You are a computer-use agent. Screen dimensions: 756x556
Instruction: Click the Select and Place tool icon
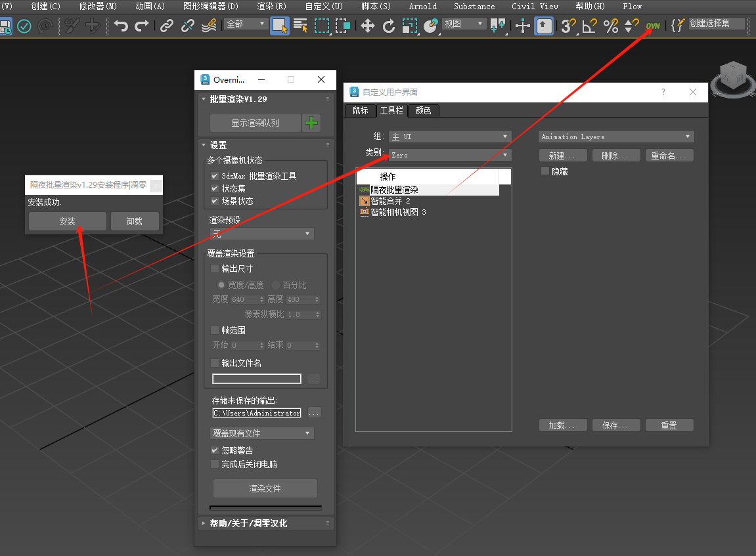coord(431,25)
